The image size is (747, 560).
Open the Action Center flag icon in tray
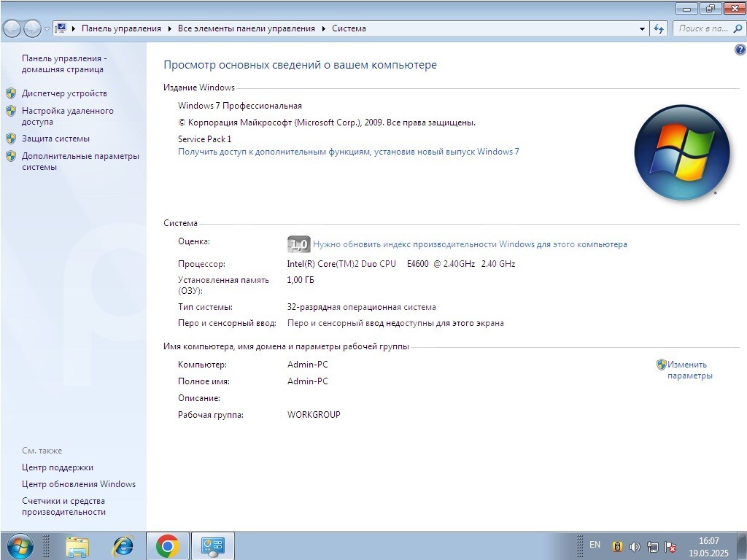coord(670,546)
